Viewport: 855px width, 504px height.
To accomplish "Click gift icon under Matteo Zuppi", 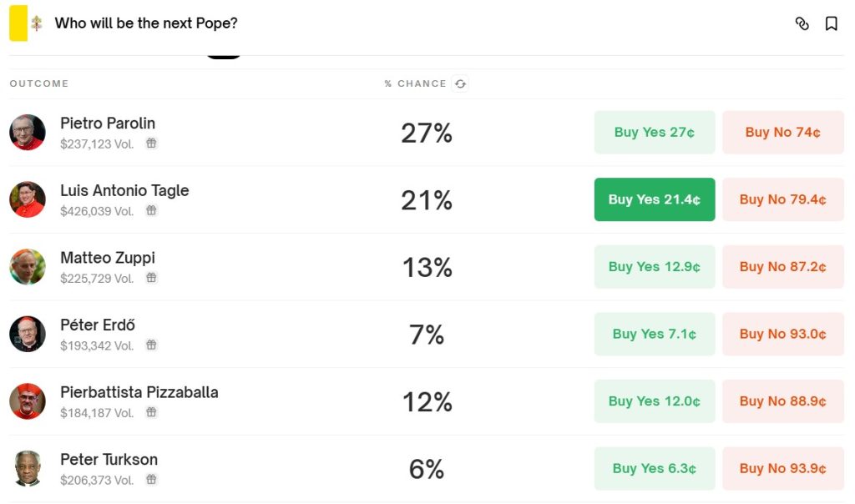I will [151, 278].
